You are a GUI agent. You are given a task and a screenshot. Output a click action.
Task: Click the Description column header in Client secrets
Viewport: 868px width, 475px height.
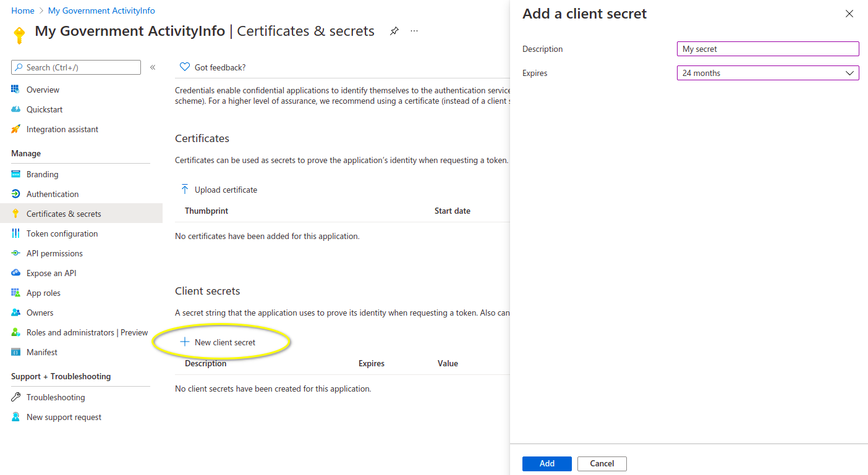(206, 363)
